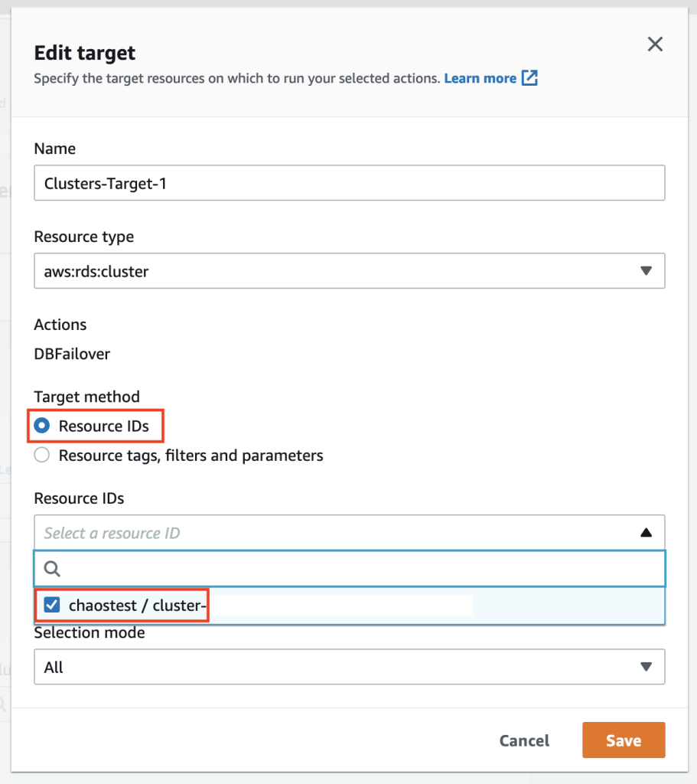The width and height of the screenshot is (697, 784).
Task: Click inside the Name field showing Clusters-Target-1
Action: (x=349, y=183)
